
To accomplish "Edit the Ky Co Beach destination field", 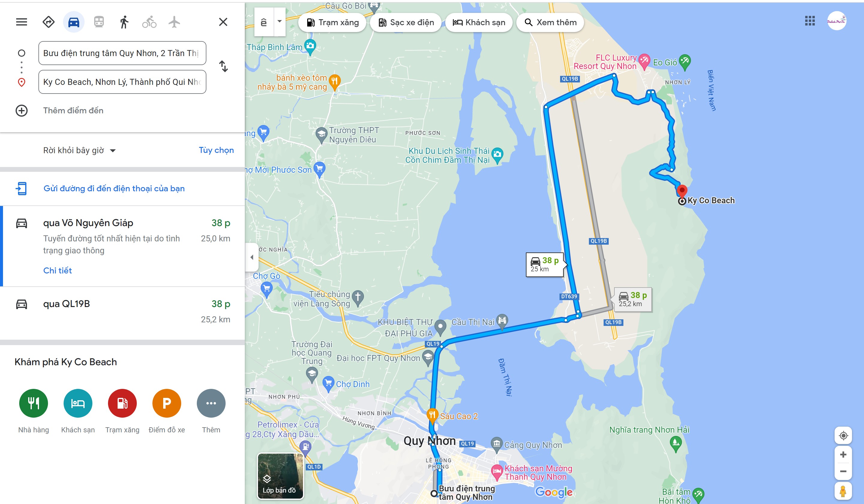I will click(x=122, y=82).
